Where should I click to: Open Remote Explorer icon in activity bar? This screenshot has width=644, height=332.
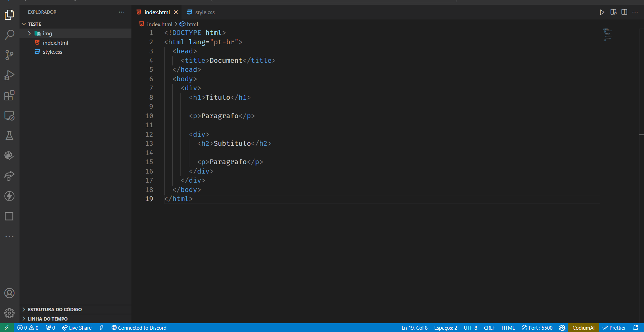[x=9, y=115]
